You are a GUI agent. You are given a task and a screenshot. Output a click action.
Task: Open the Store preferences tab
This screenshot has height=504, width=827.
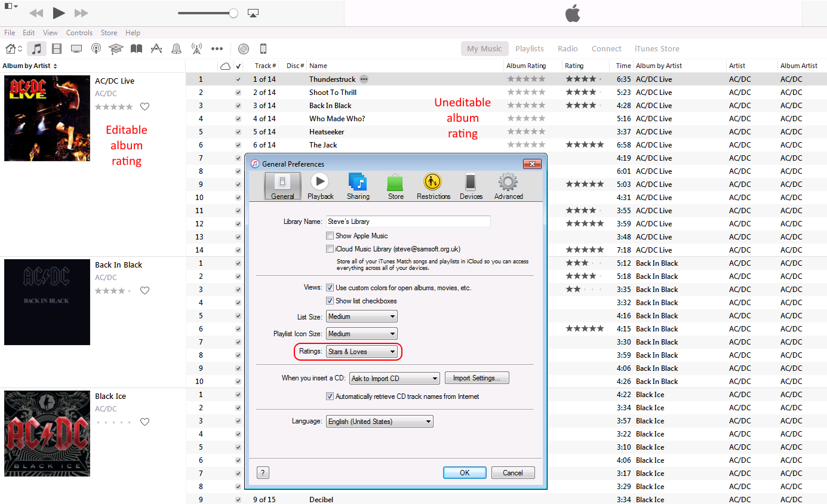395,186
